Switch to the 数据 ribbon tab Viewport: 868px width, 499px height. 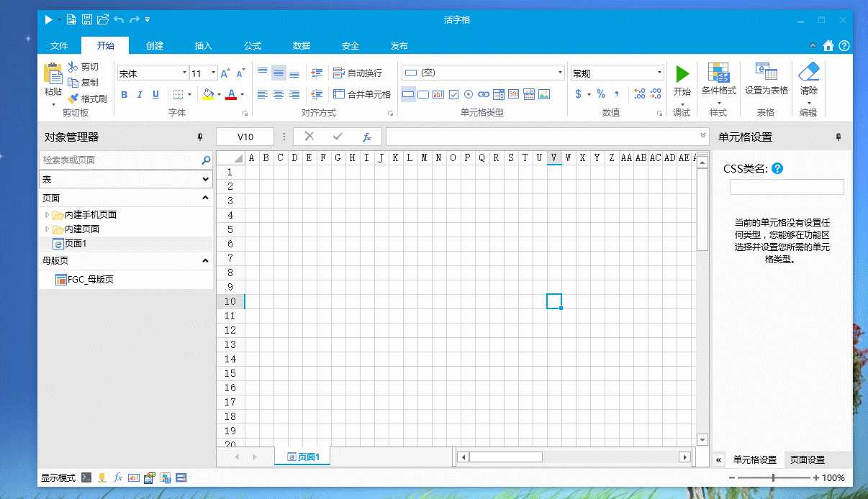[302, 45]
